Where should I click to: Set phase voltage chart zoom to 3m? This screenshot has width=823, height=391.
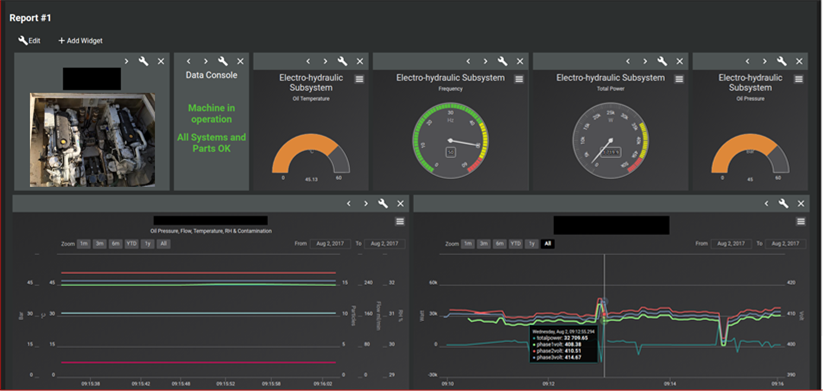[x=484, y=244]
